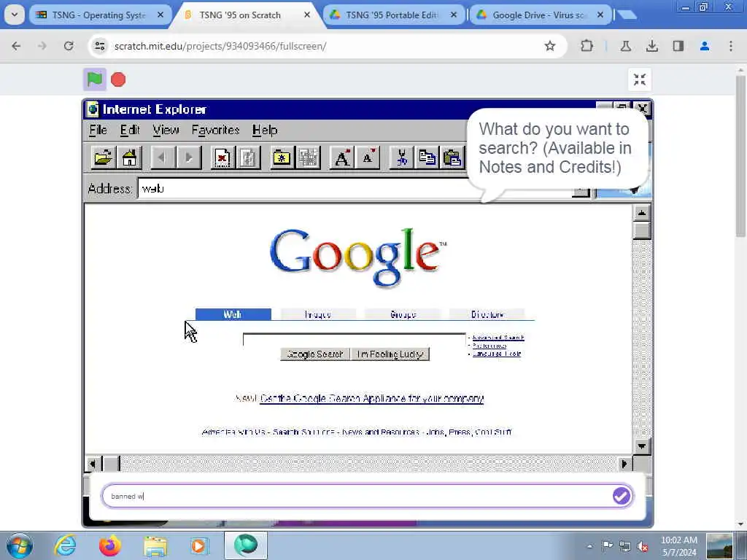This screenshot has width=747, height=560.
Task: Exit Scratch fullscreen mode
Action: click(639, 79)
